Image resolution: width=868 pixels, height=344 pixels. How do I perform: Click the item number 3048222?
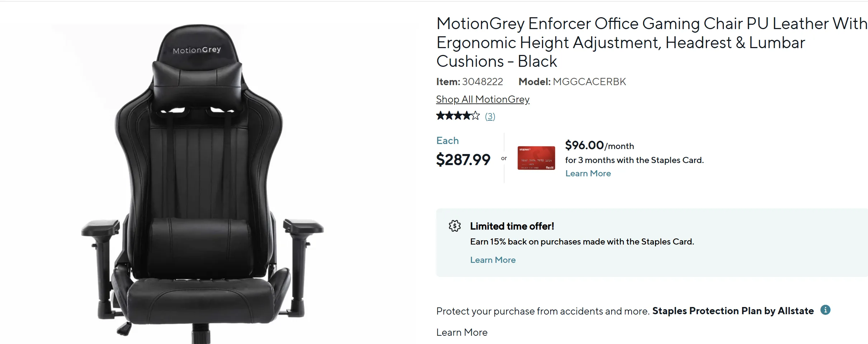point(482,82)
